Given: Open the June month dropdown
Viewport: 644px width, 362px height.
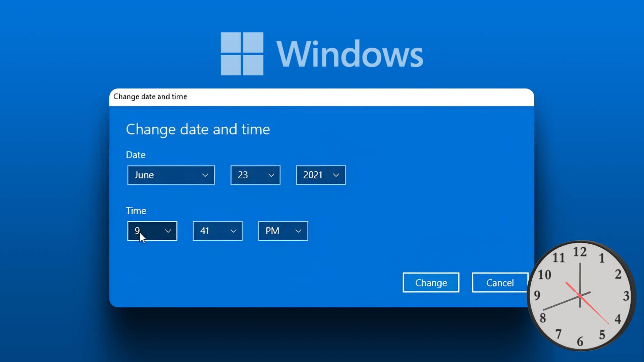Looking at the screenshot, I should (171, 175).
